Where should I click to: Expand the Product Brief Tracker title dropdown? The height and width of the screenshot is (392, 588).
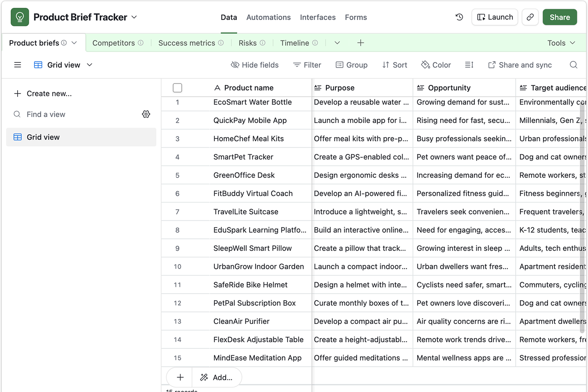click(x=134, y=17)
